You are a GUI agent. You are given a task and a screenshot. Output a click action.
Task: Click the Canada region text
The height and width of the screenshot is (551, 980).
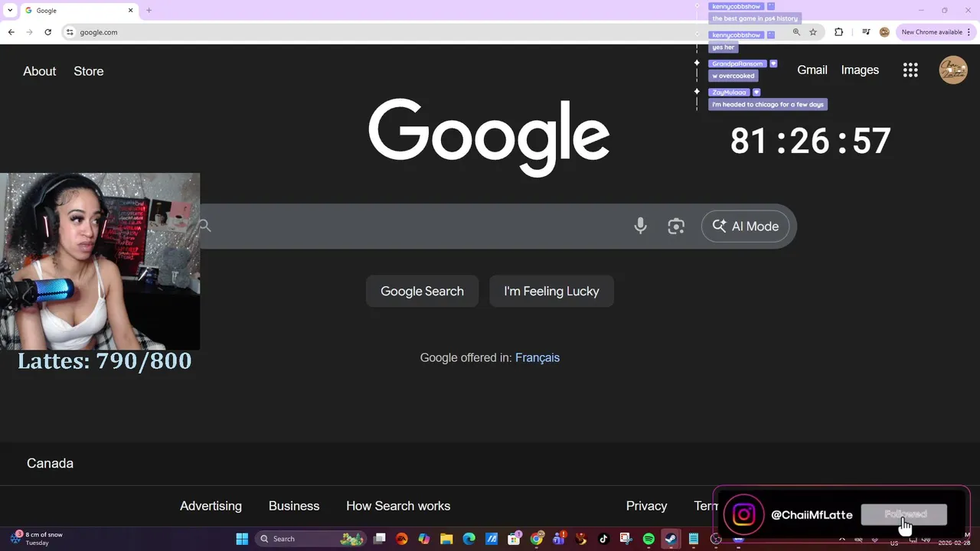(50, 463)
